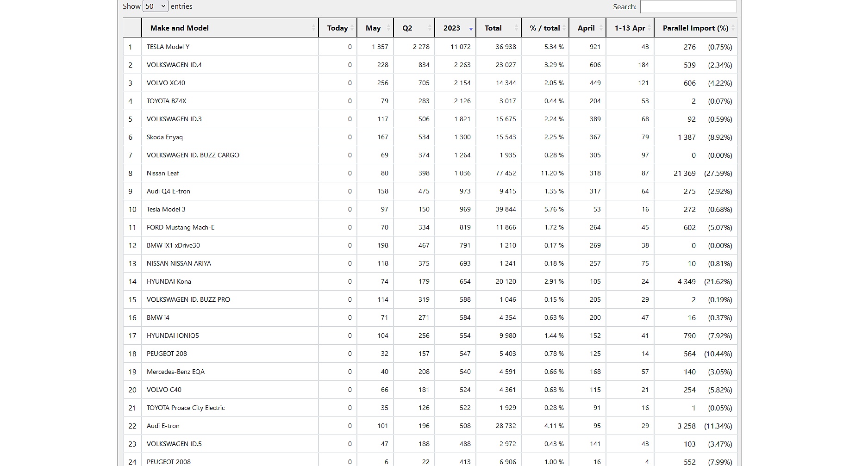Open the Show entries dropdown
The width and height of the screenshot is (868, 466).
[155, 6]
